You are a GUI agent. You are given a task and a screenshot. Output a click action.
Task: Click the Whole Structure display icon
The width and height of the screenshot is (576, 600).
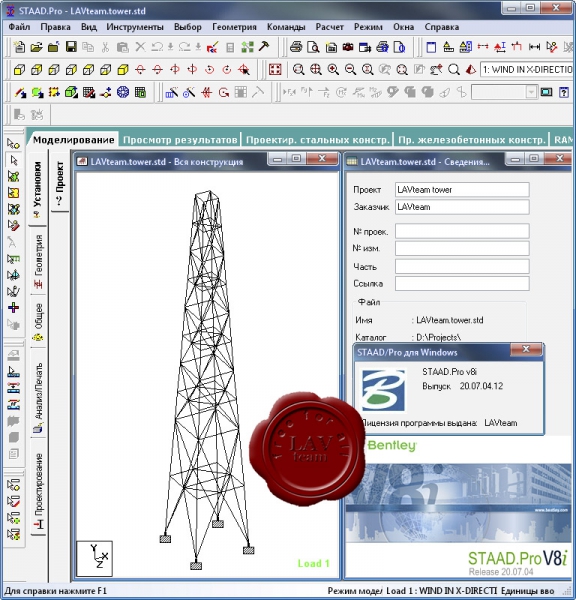275,70
